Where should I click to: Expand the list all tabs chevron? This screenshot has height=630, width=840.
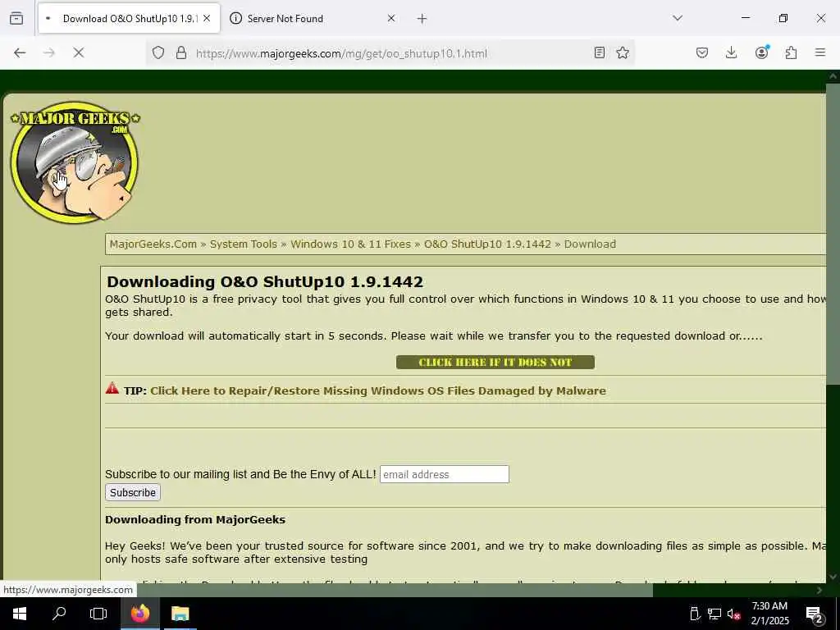pos(678,18)
